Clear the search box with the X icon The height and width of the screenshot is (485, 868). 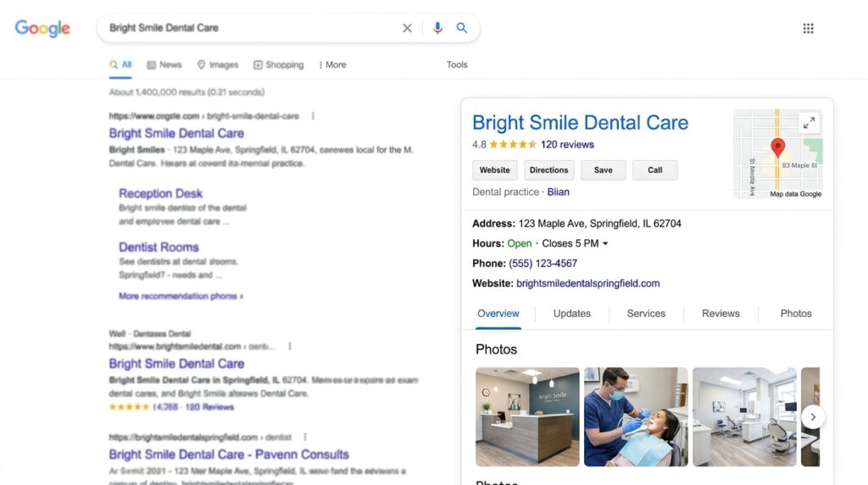[x=407, y=28]
